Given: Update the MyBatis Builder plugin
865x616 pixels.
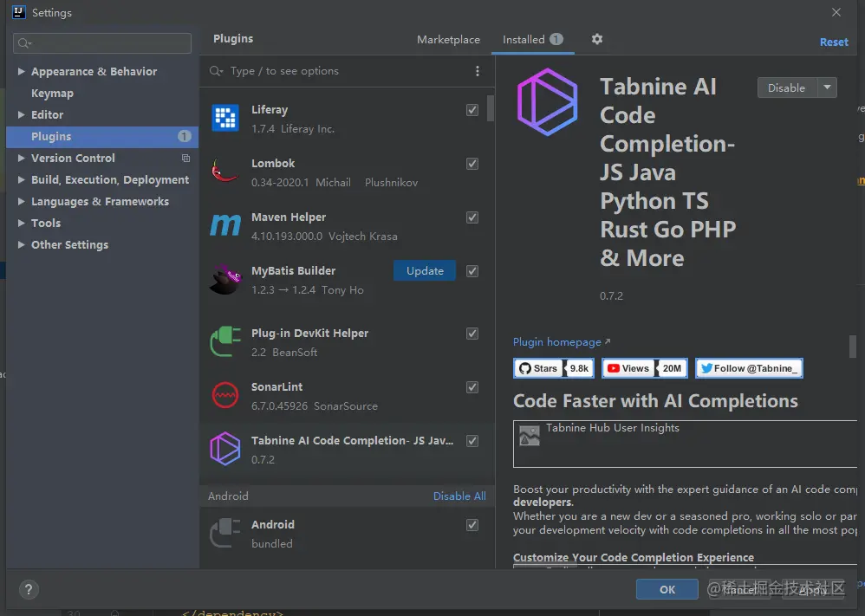Looking at the screenshot, I should pyautogui.click(x=425, y=271).
